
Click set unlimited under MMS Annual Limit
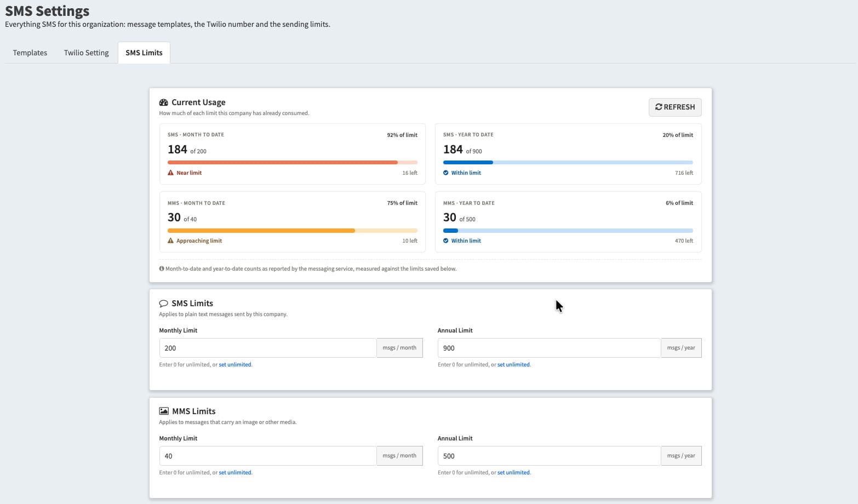click(x=513, y=472)
